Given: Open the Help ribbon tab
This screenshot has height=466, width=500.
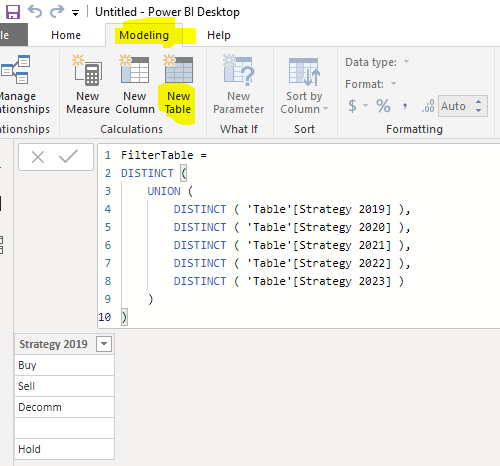Looking at the screenshot, I should coord(219,35).
